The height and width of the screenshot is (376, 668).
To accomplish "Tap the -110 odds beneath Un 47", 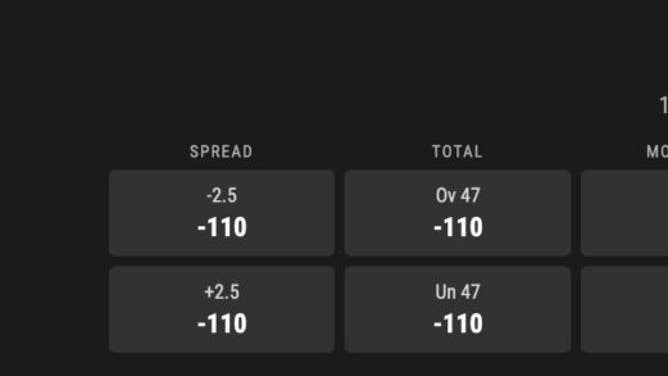I will click(x=458, y=324).
